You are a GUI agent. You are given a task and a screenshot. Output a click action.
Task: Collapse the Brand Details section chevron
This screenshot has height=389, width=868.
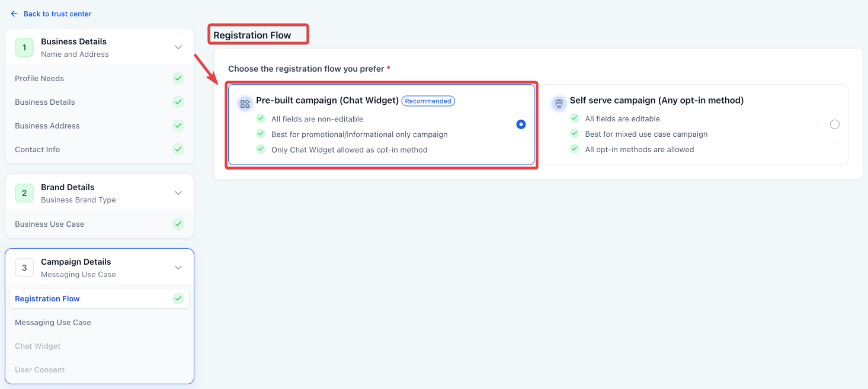178,193
